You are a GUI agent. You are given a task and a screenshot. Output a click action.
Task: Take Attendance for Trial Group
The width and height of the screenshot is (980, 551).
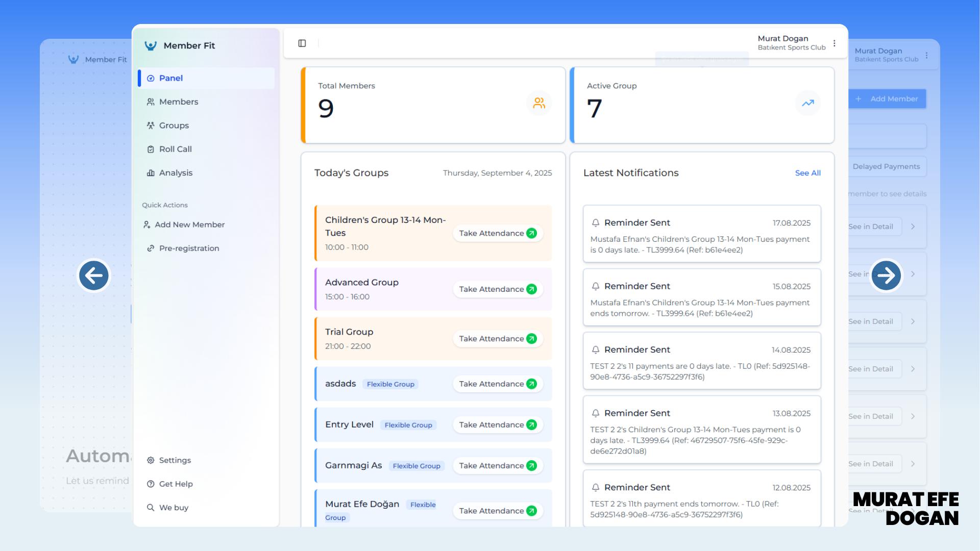(x=497, y=339)
